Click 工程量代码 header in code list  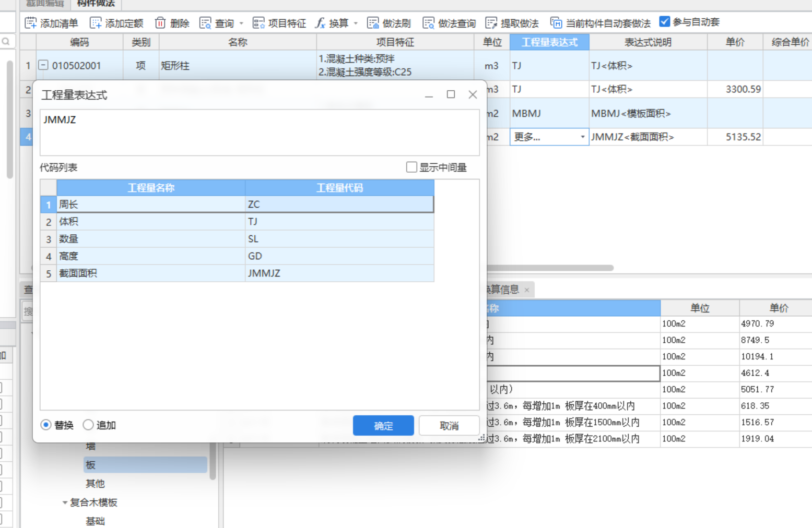pyautogui.click(x=339, y=188)
